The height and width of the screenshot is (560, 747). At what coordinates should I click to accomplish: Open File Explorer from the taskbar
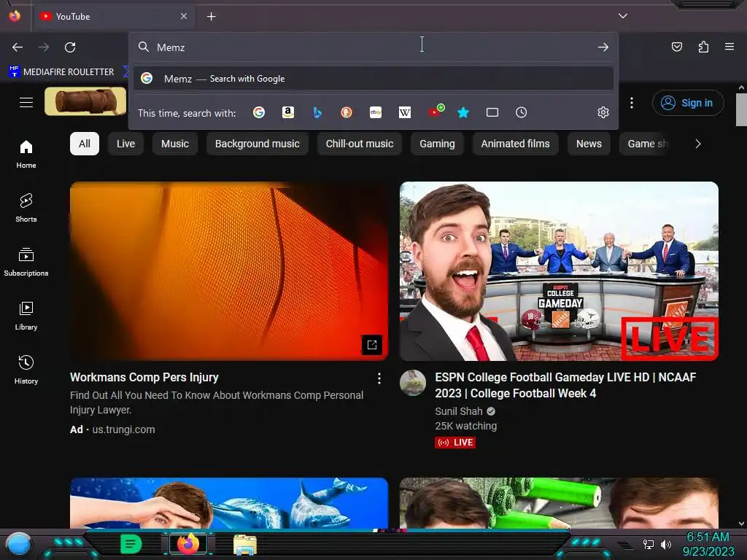pos(245,545)
